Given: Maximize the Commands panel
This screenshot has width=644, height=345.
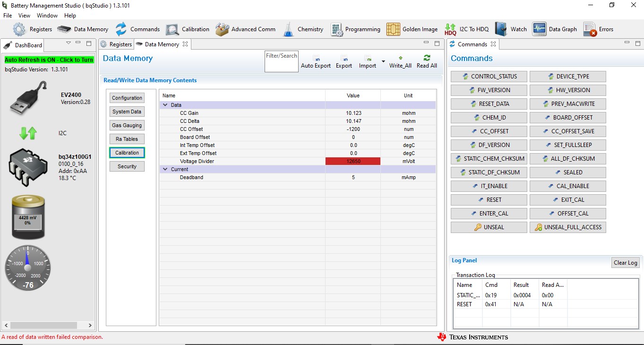Looking at the screenshot, I should 638,43.
